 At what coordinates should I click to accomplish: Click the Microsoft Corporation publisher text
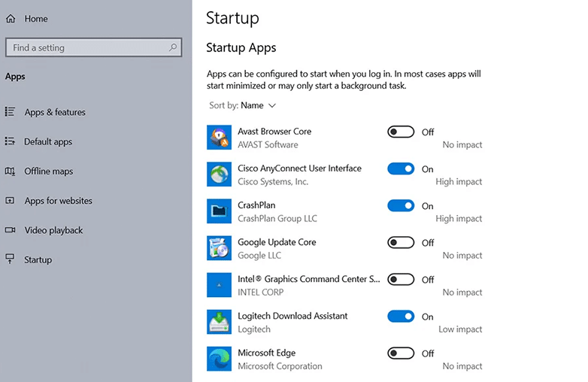[x=280, y=366]
